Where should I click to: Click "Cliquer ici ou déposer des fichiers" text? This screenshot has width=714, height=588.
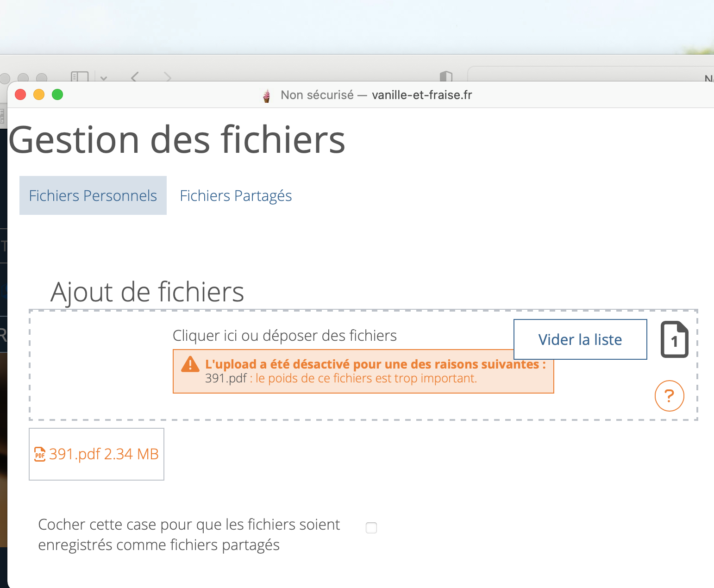click(284, 335)
